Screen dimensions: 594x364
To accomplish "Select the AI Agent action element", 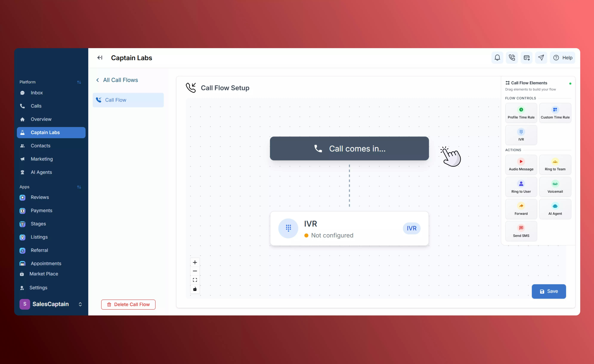I will click(555, 209).
